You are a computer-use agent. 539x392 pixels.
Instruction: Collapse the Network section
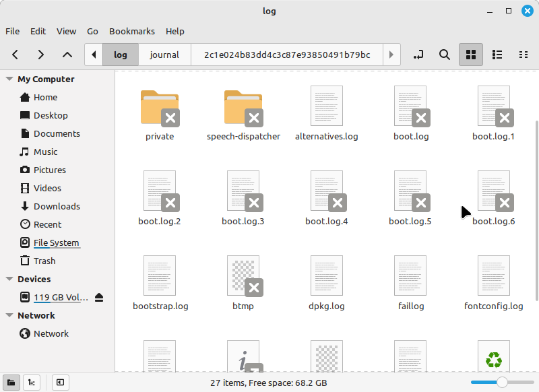click(9, 315)
